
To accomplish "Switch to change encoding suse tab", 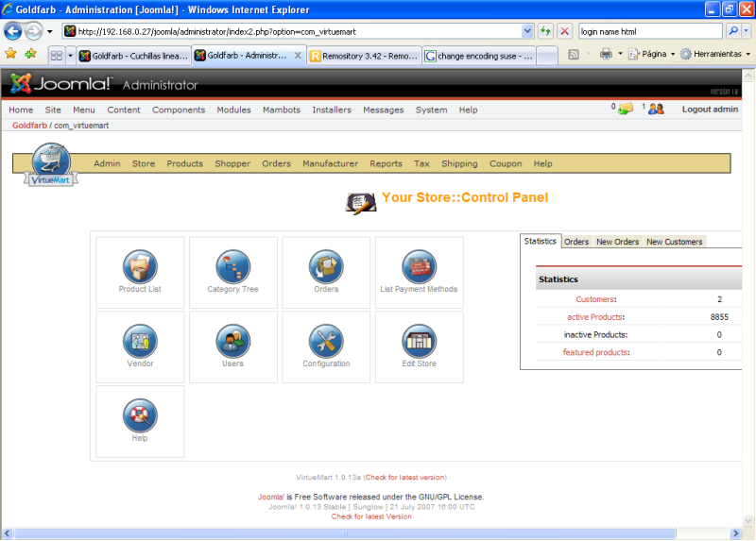I will (x=479, y=56).
